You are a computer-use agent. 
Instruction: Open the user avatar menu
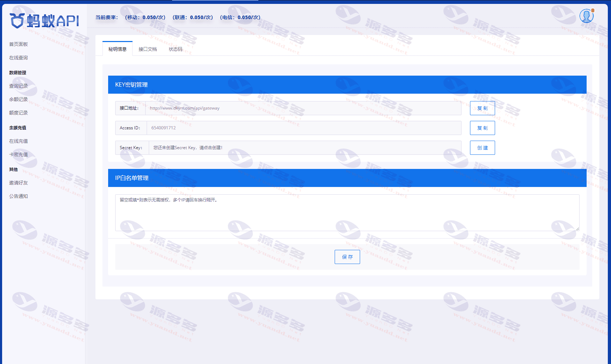tap(587, 16)
